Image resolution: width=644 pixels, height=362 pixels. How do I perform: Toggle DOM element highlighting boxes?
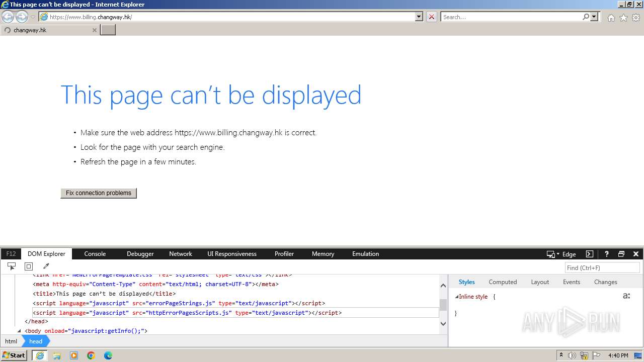(x=29, y=266)
